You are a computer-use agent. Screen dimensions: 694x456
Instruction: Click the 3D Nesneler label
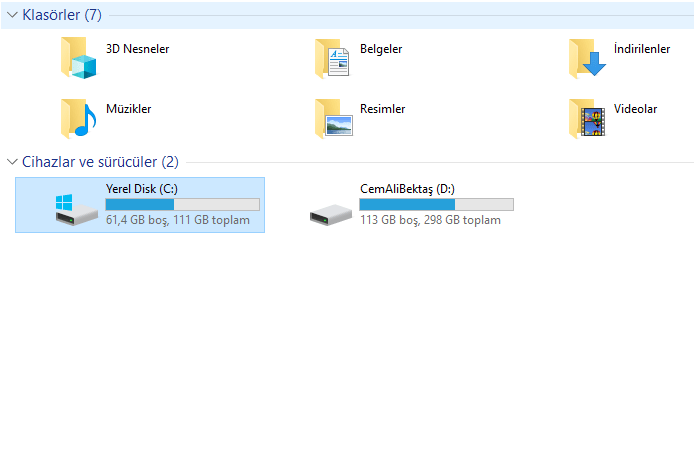pos(138,49)
